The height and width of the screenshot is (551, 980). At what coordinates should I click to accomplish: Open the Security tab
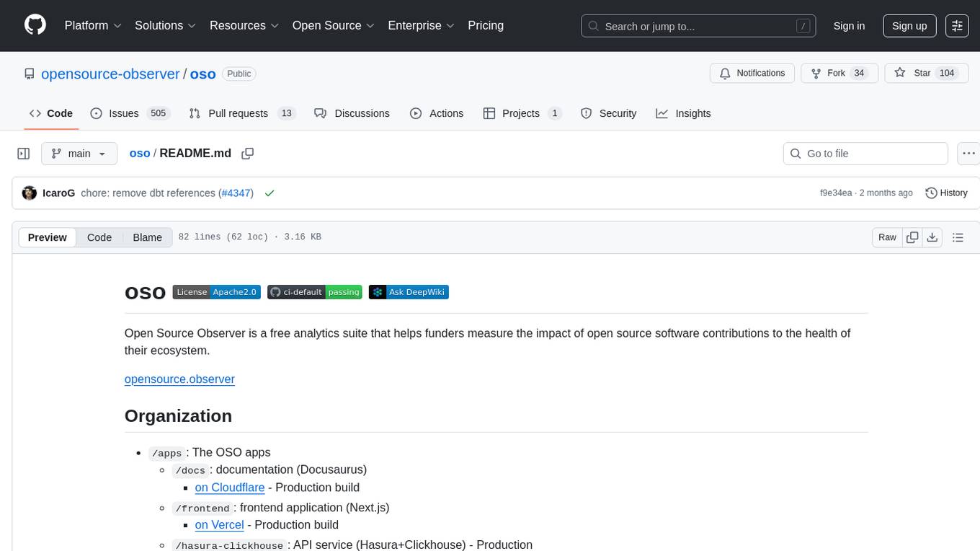coord(609,113)
